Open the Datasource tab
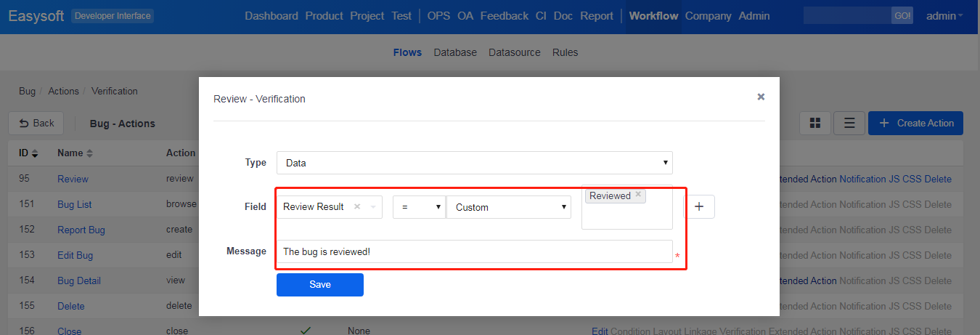 pyautogui.click(x=514, y=52)
